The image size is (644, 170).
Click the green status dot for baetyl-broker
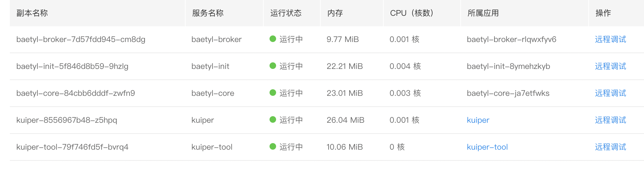pos(273,39)
